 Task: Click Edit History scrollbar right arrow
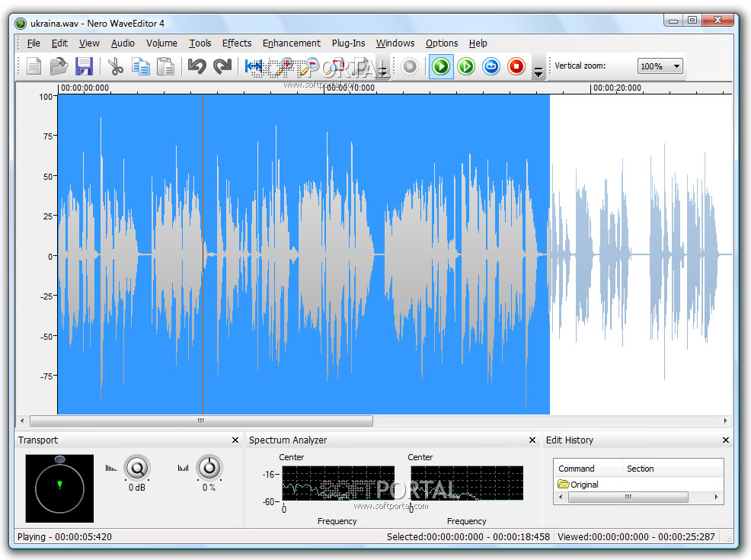pyautogui.click(x=716, y=498)
